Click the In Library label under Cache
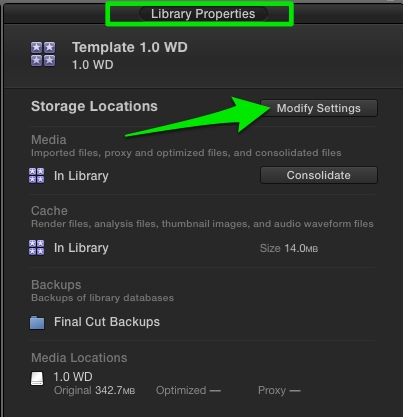This screenshot has width=403, height=417. (x=81, y=248)
